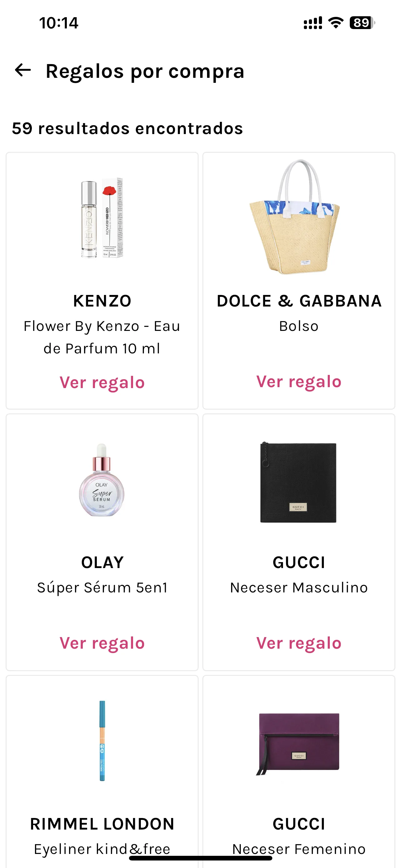Select the KENZO brand title
Image resolution: width=401 pixels, height=868 pixels.
point(102,301)
